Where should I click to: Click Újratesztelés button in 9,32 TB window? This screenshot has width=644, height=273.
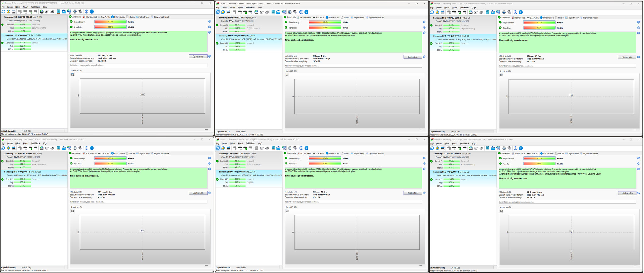point(198,193)
